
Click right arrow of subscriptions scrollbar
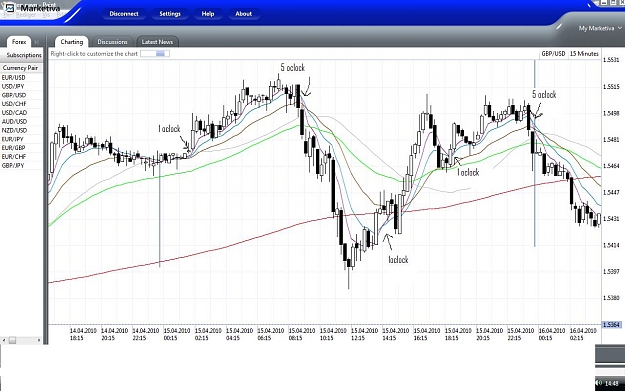tap(39, 340)
